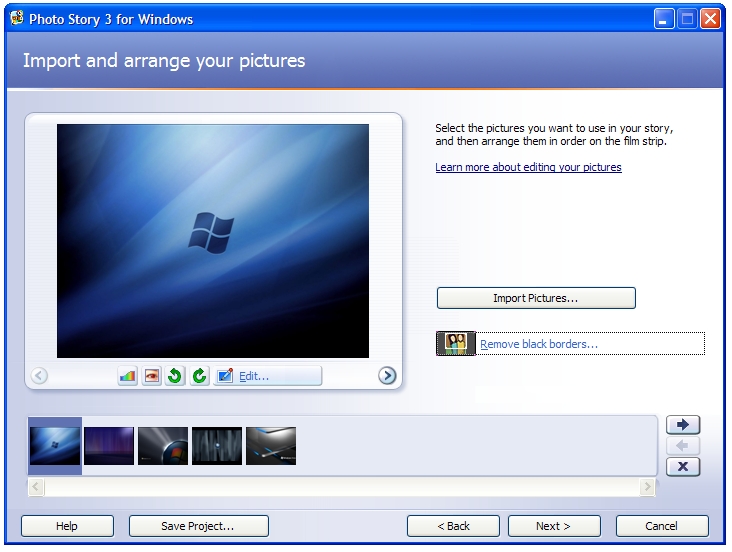Delete selected picture from film strip

coord(683,467)
